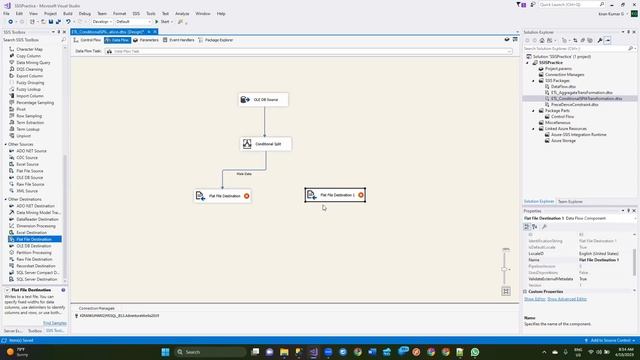Click error icon on Flat File Destination

(247, 196)
